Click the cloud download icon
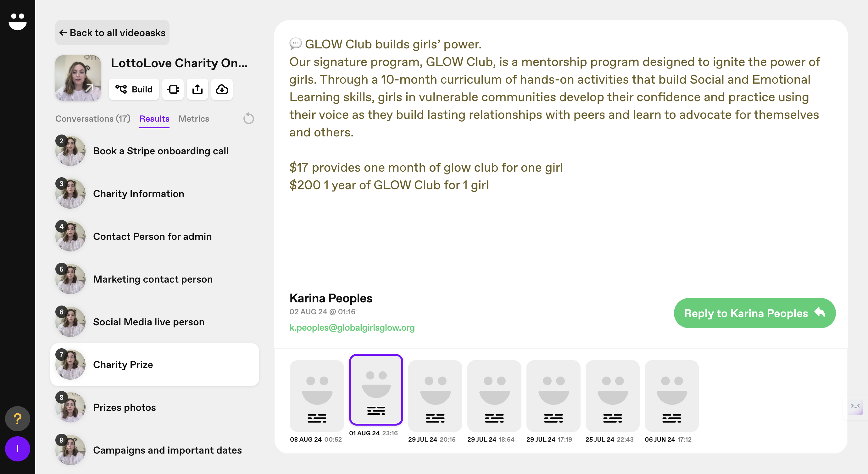868x474 pixels. (222, 89)
